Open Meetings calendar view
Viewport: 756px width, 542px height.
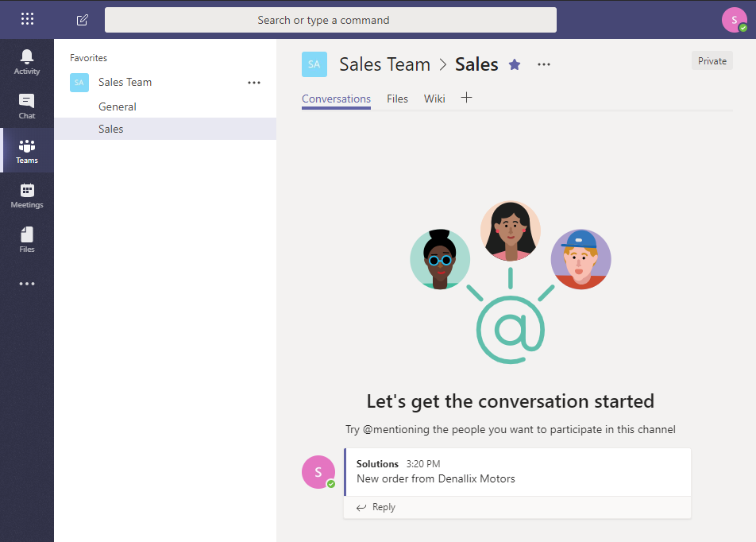pyautogui.click(x=27, y=196)
